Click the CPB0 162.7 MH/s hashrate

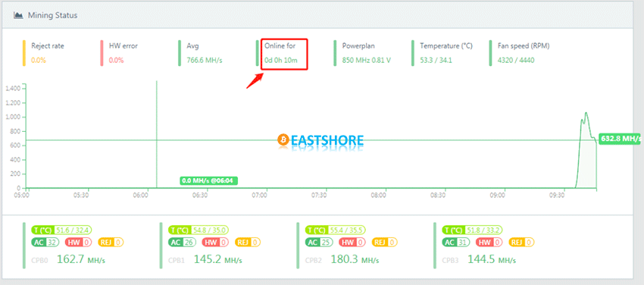click(80, 259)
